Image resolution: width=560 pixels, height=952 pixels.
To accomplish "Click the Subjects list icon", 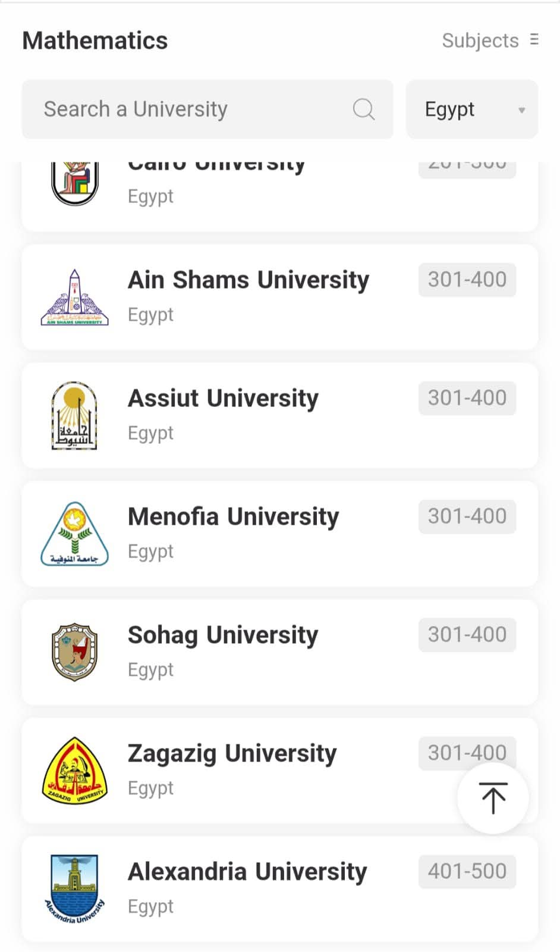I will [534, 39].
